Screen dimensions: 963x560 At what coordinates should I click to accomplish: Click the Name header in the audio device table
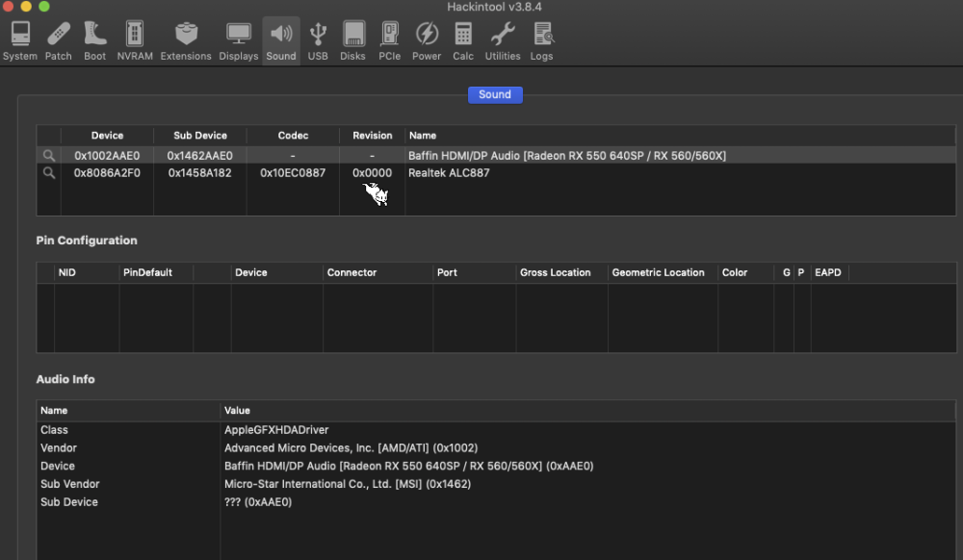(423, 136)
